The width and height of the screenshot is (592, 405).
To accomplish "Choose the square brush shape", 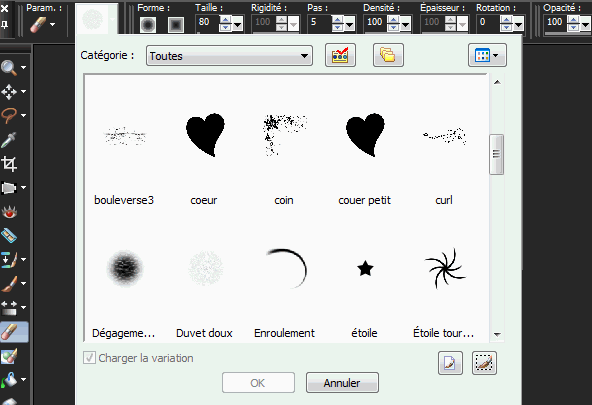I will pos(176,25).
